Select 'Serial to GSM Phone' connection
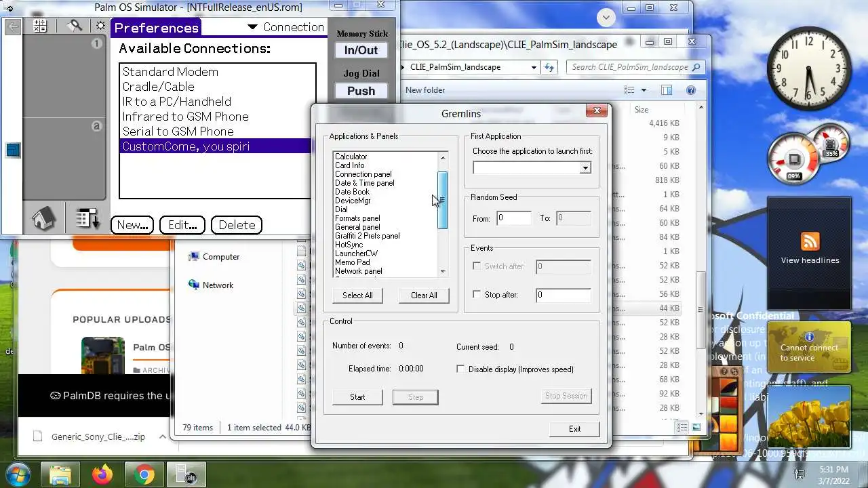The image size is (868, 488). [x=178, y=131]
